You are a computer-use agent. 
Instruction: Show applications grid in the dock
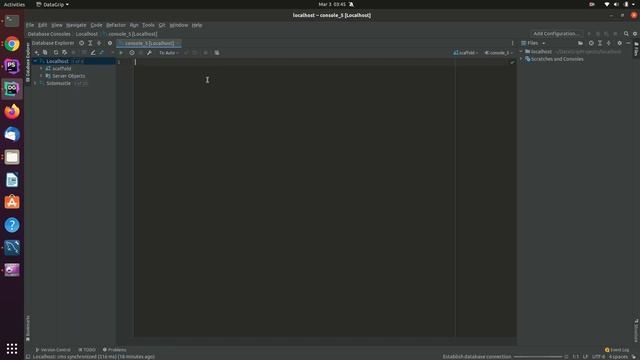point(12,348)
